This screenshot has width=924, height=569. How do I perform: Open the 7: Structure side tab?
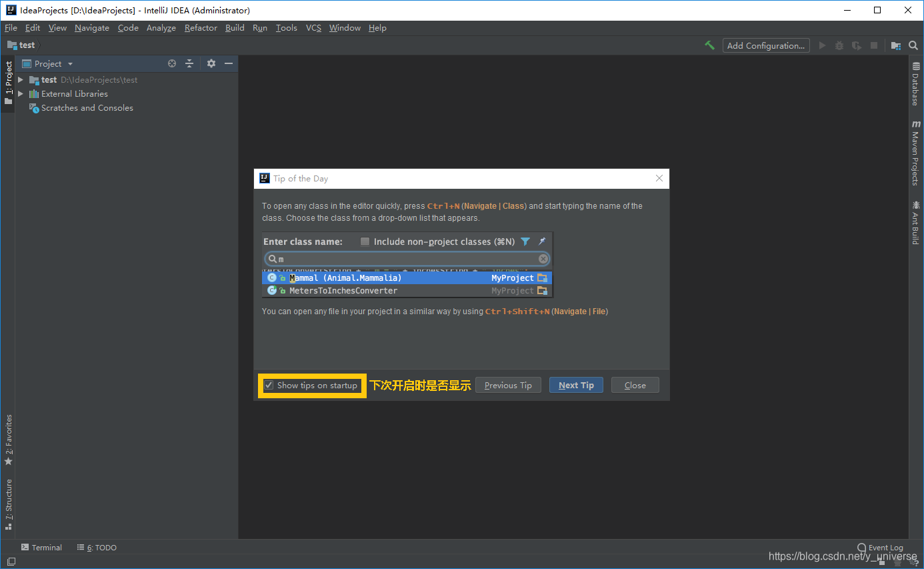tap(8, 504)
